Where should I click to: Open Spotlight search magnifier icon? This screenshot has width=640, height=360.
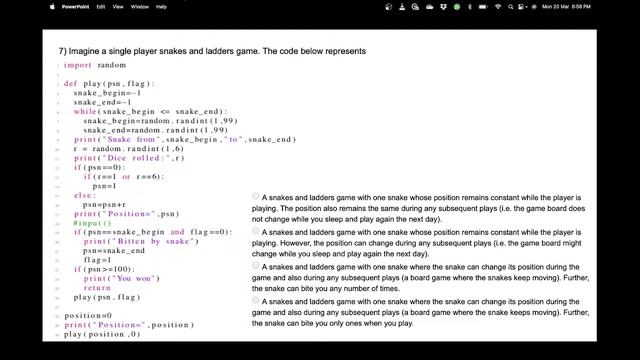pyautogui.click(x=510, y=7)
